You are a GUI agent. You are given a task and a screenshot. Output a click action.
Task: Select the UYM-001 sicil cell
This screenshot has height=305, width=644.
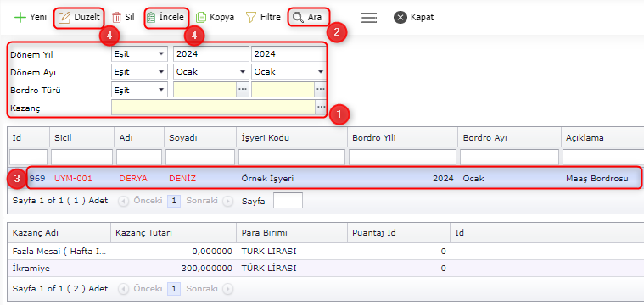pos(81,179)
